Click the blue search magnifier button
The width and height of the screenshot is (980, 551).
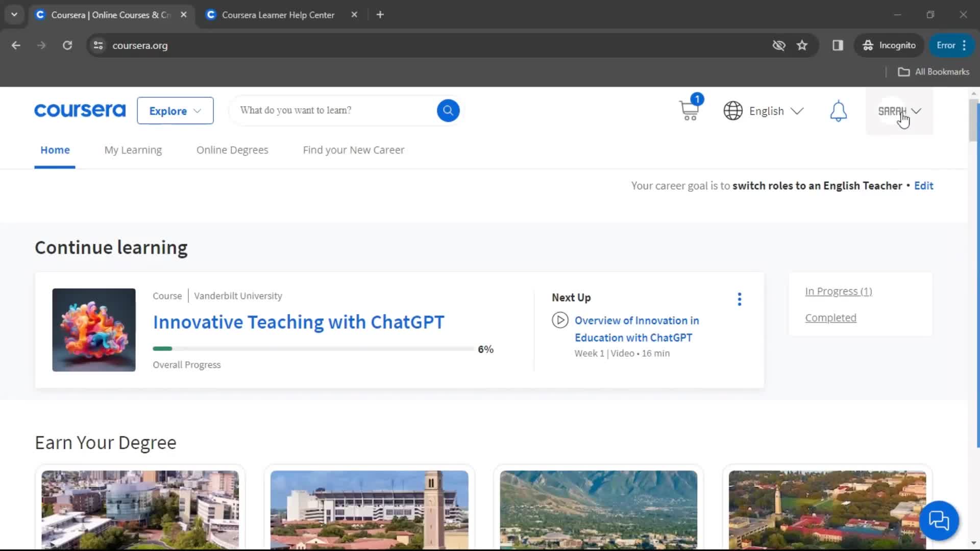pos(448,110)
